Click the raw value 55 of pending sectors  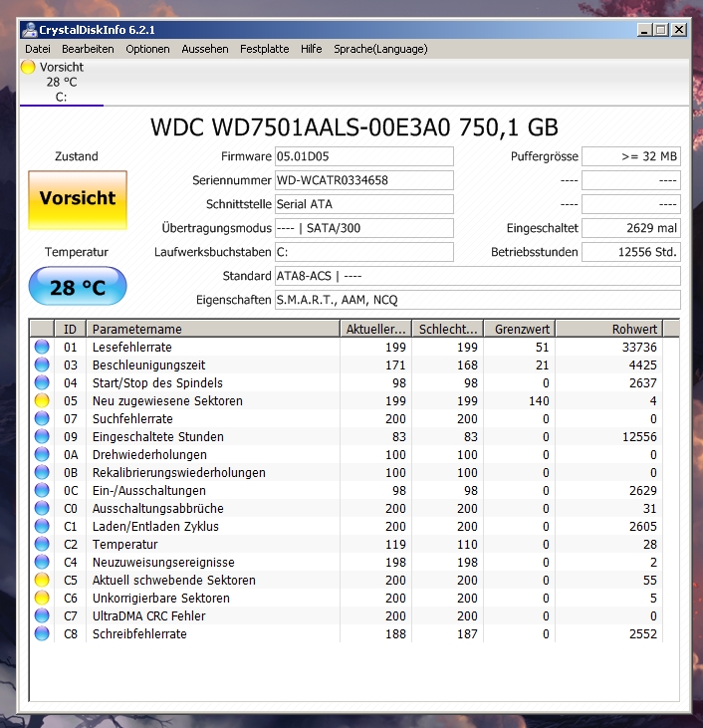tap(650, 580)
